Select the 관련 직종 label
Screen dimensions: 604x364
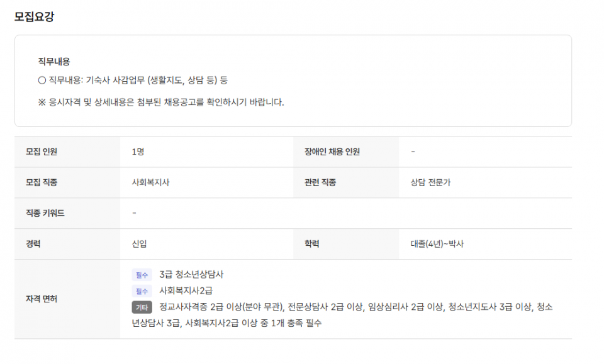coord(320,183)
